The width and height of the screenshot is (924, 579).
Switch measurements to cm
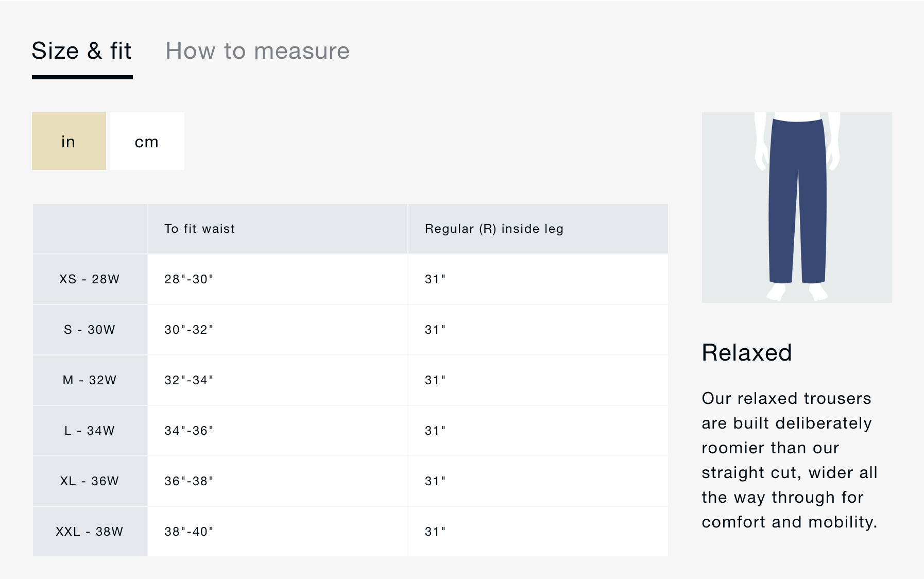[147, 142]
